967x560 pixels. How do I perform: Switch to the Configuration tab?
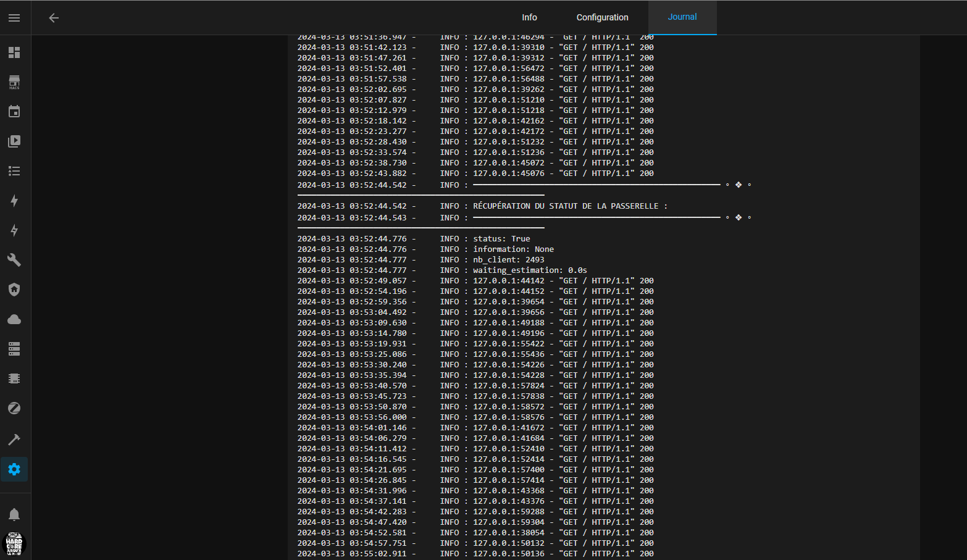602,17
